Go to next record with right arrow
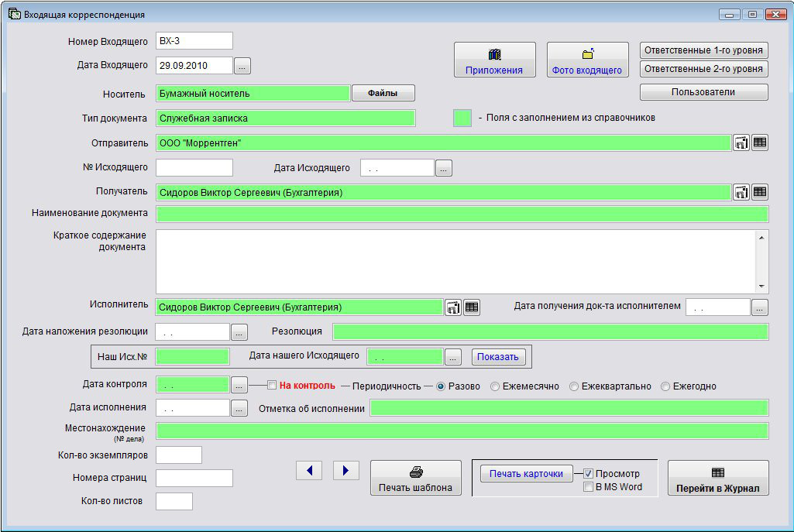794x532 pixels. tap(346, 470)
